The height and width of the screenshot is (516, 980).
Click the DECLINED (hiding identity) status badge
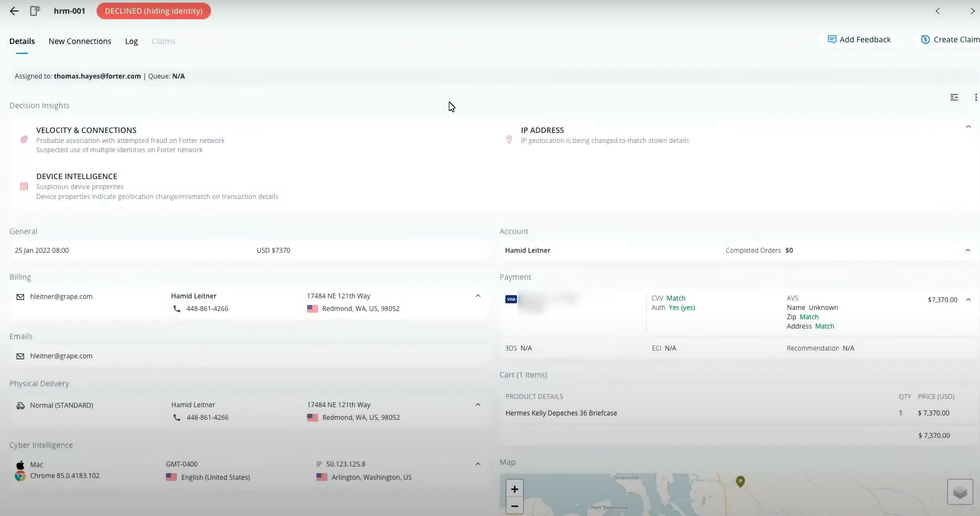point(154,11)
